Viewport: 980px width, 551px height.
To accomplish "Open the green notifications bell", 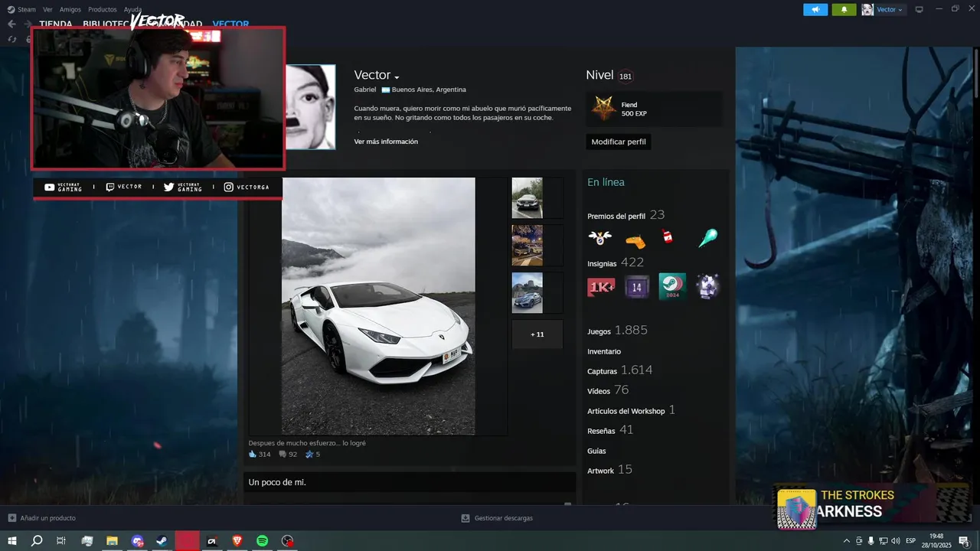I will tap(844, 9).
